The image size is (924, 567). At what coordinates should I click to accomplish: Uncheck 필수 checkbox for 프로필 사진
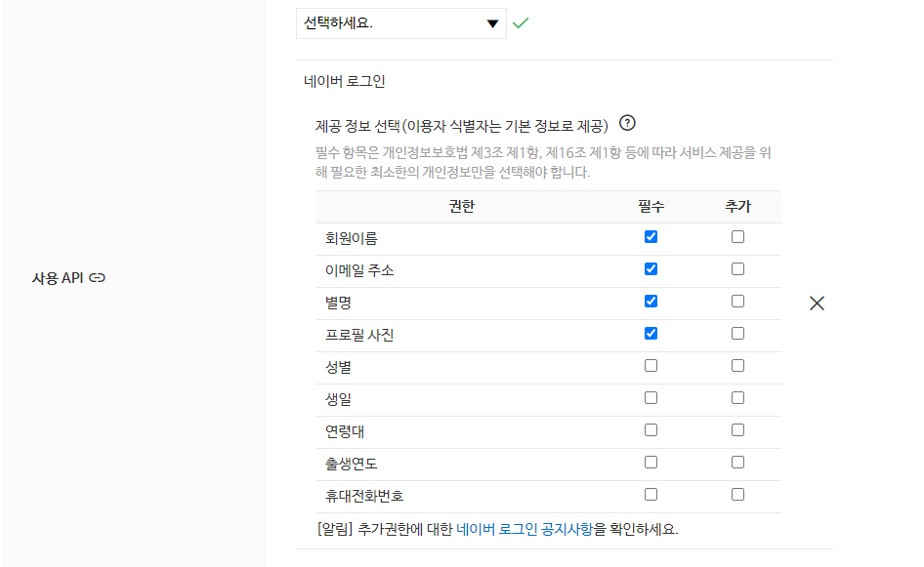click(x=651, y=333)
